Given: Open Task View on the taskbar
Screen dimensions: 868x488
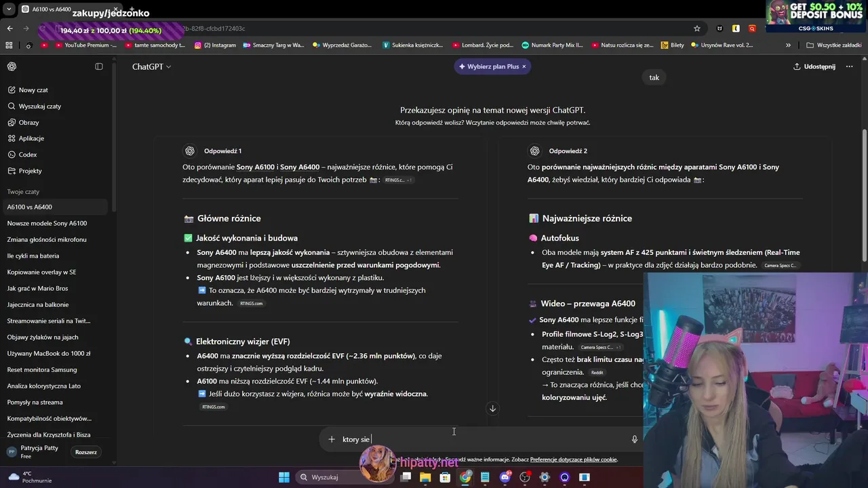Looking at the screenshot, I should coord(406,477).
